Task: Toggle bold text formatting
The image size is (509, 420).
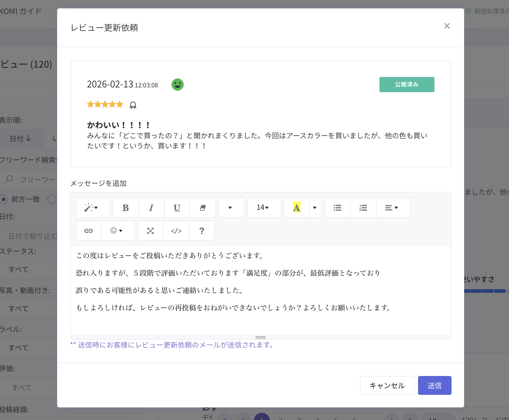Action: click(x=126, y=208)
